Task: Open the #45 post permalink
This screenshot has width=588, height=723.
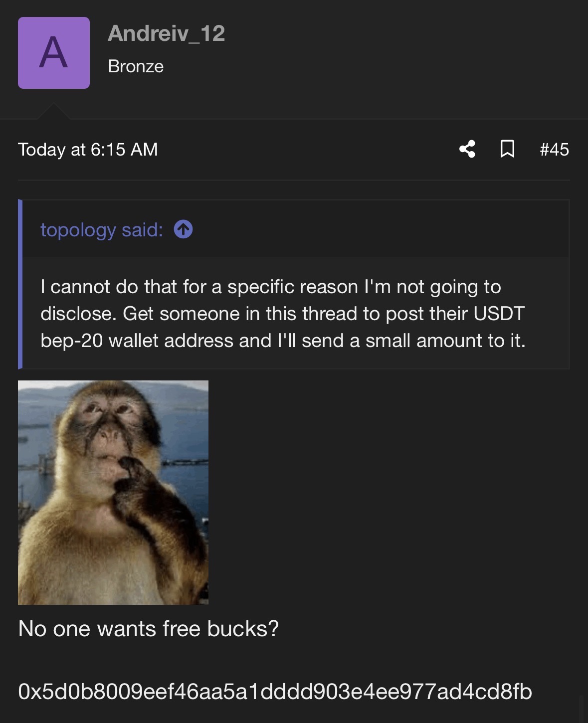Action: pos(554,149)
